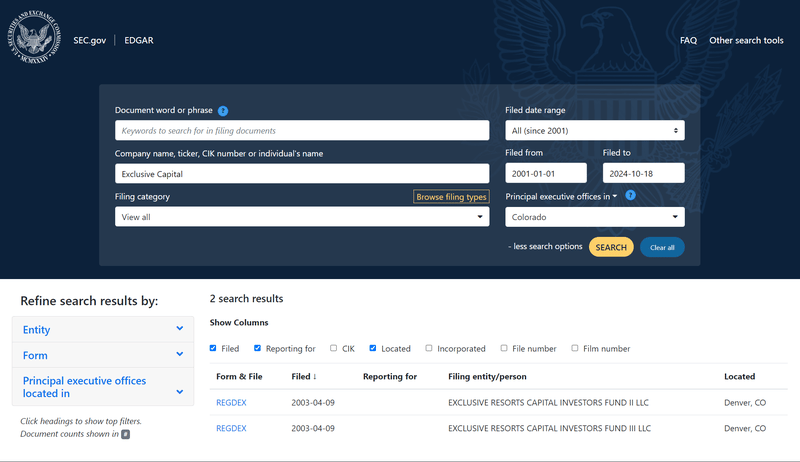The width and height of the screenshot is (800, 462).
Task: Click the Filed from date field
Action: click(546, 173)
